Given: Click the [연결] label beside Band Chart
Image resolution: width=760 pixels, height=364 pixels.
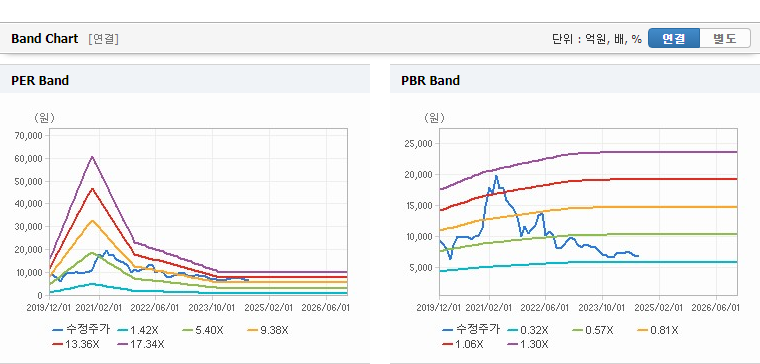Looking at the screenshot, I should click(x=103, y=39).
